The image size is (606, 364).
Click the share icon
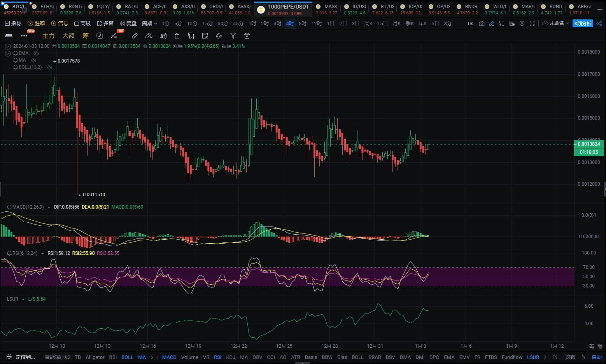point(599,24)
